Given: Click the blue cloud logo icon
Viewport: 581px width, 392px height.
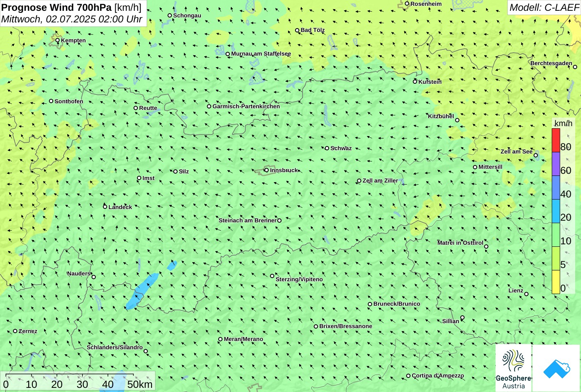Looking at the screenshot, I should (x=556, y=368).
